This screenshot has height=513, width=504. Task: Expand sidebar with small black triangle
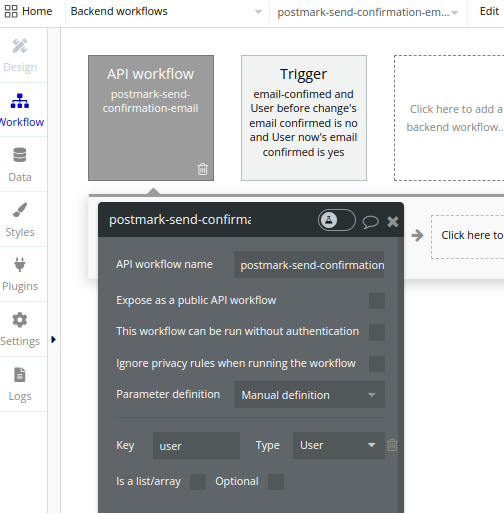[53, 340]
